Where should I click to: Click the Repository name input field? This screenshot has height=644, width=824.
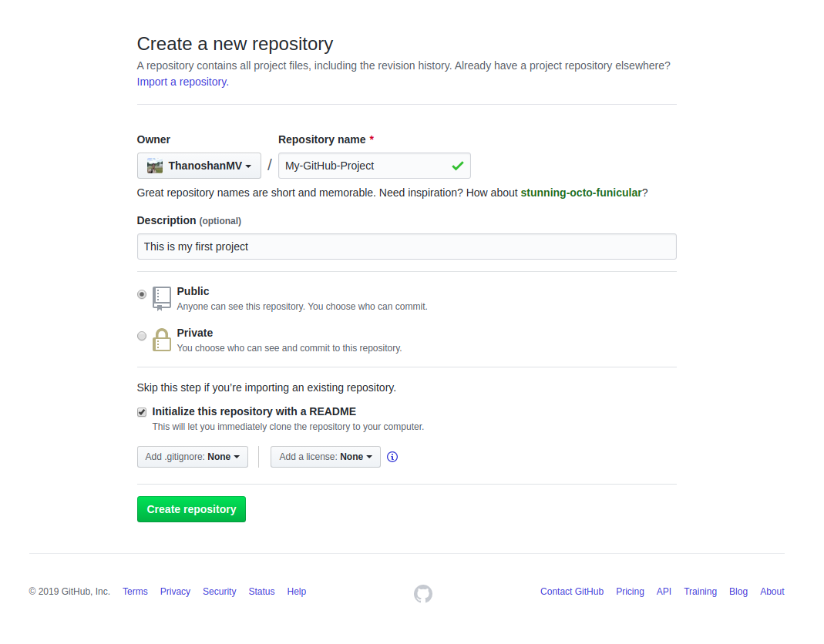[362, 165]
